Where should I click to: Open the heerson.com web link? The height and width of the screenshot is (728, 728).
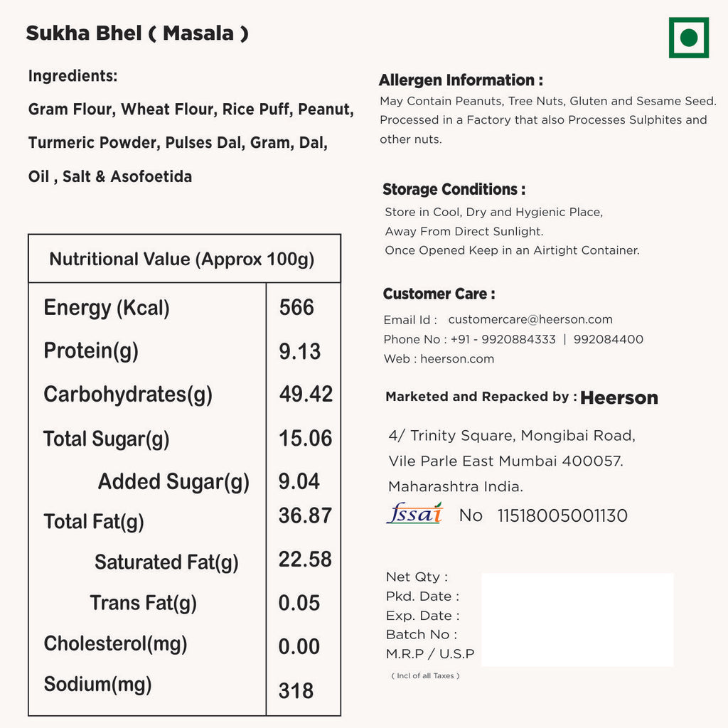[457, 359]
